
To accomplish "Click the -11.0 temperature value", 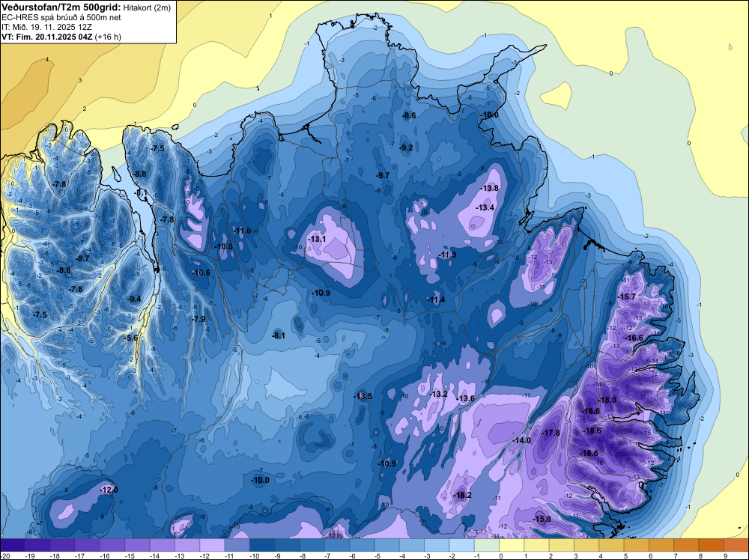I will click(x=242, y=231).
